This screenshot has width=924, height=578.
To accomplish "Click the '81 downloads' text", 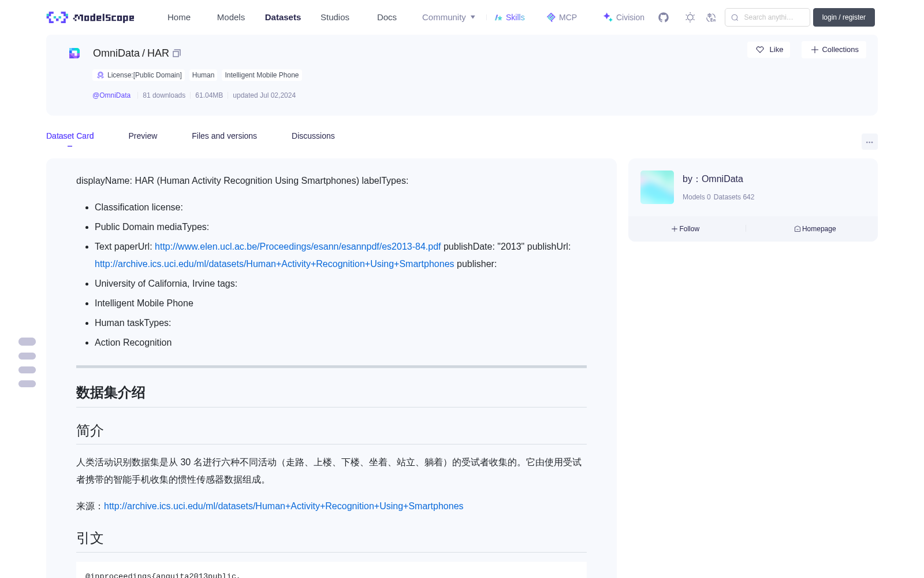I will [x=164, y=95].
